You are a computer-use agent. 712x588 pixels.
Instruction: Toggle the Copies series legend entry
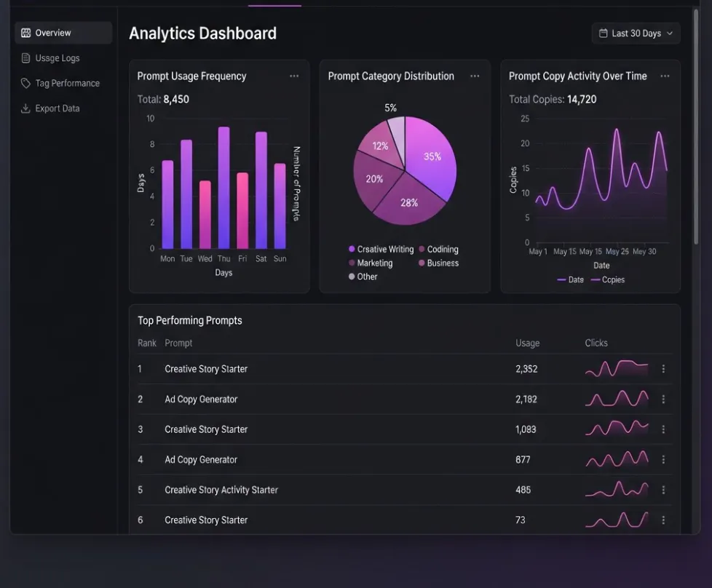point(608,279)
